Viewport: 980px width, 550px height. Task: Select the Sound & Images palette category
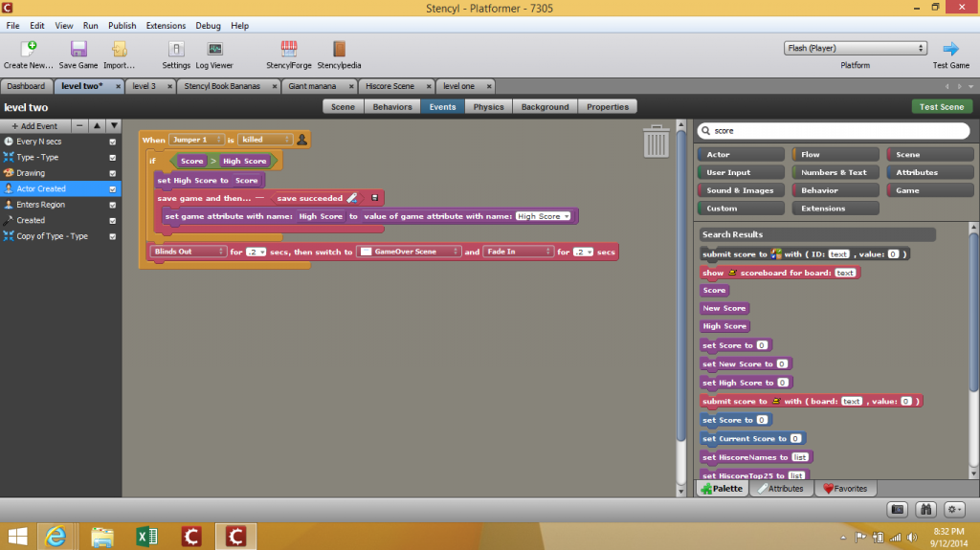coord(741,190)
